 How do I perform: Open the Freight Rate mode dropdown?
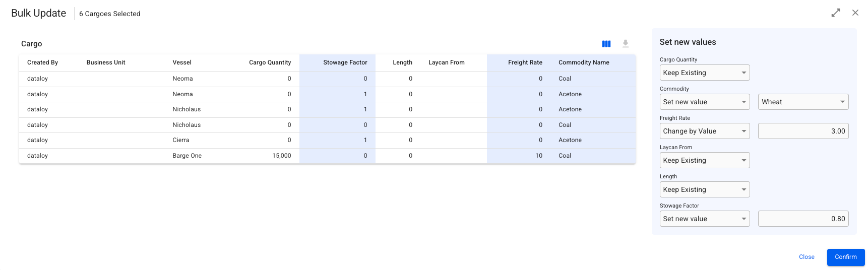704,131
